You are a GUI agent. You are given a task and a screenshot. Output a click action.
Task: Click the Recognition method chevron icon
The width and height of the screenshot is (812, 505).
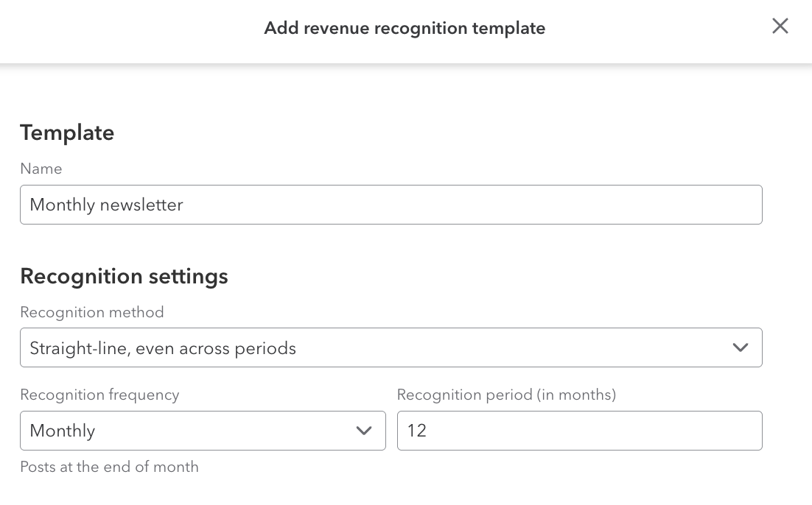pos(741,347)
